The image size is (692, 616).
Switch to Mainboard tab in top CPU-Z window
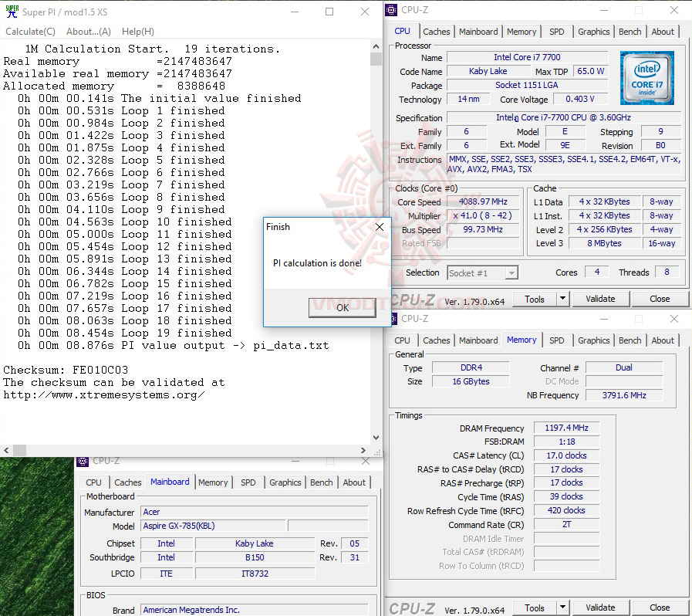click(x=478, y=32)
